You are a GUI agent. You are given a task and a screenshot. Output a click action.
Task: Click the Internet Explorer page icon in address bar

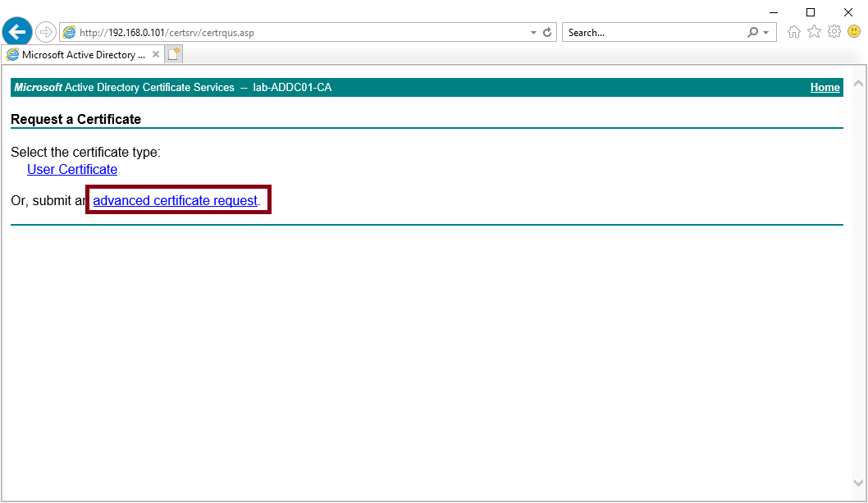pos(69,33)
